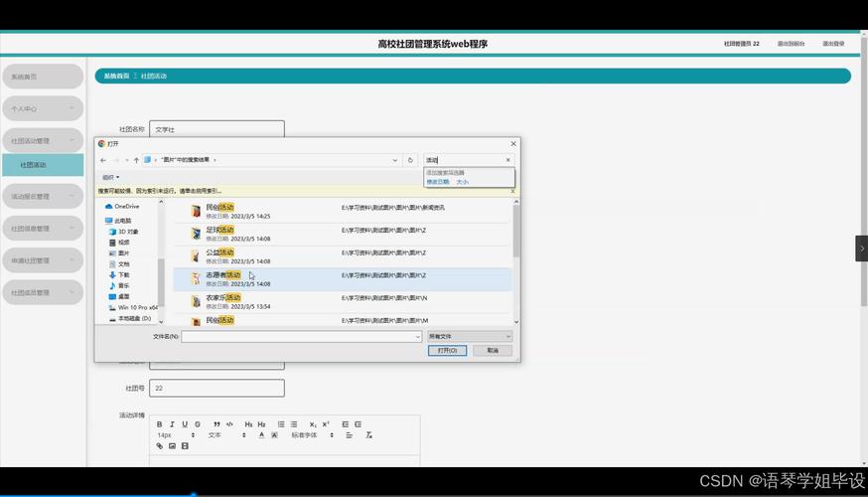Add the 大小 search filter

(462, 182)
